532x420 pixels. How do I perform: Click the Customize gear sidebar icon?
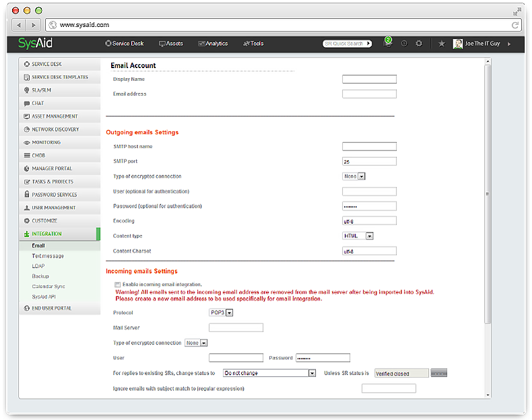coord(27,220)
